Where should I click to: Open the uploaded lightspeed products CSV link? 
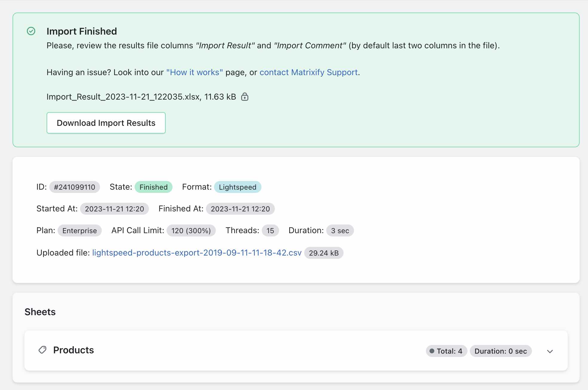[197, 253]
